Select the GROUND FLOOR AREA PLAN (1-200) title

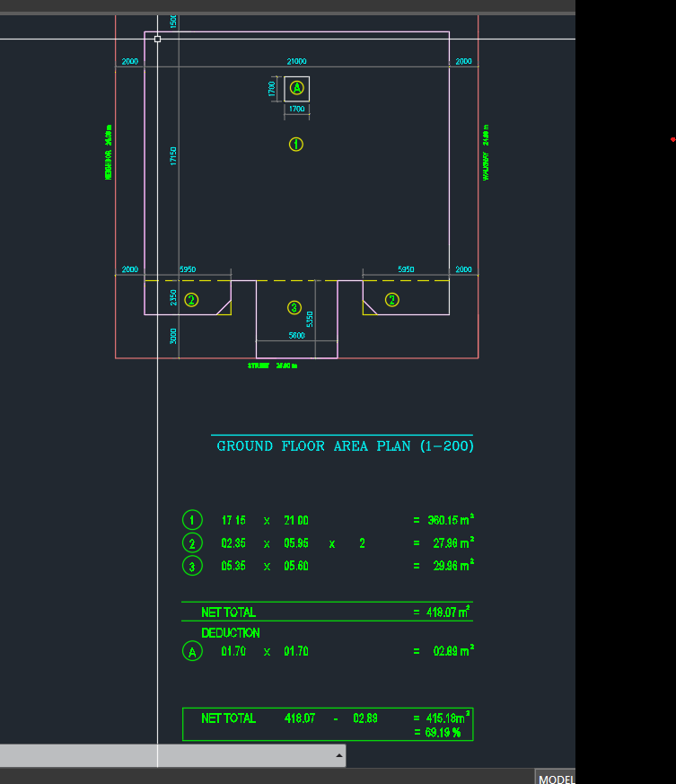(x=345, y=446)
